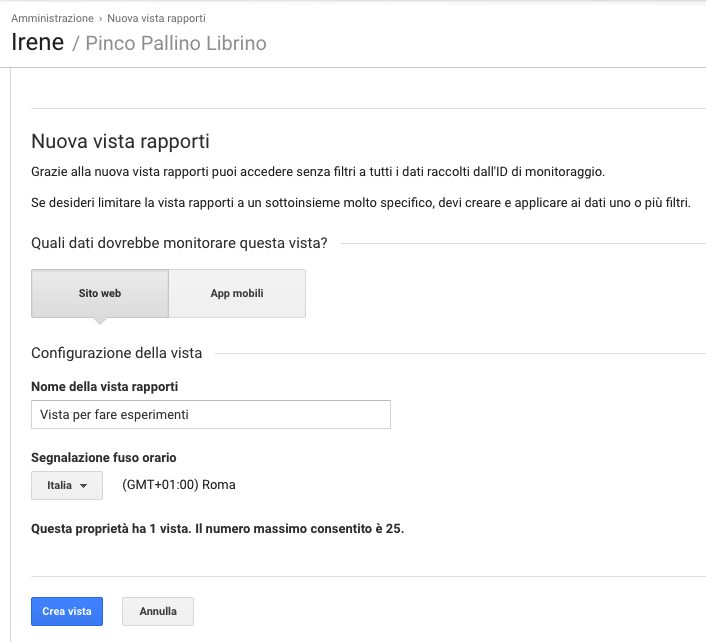This screenshot has height=642, width=706.
Task: Click the Nuova vista rapporti page heading
Action: click(x=120, y=141)
